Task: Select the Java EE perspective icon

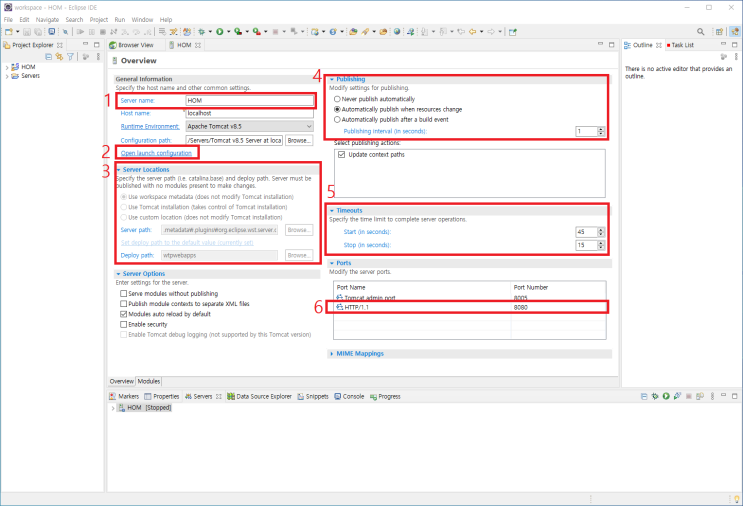Action: [x=734, y=32]
